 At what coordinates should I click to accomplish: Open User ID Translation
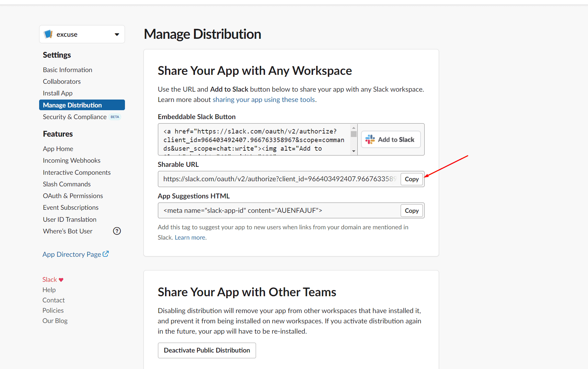[70, 219]
